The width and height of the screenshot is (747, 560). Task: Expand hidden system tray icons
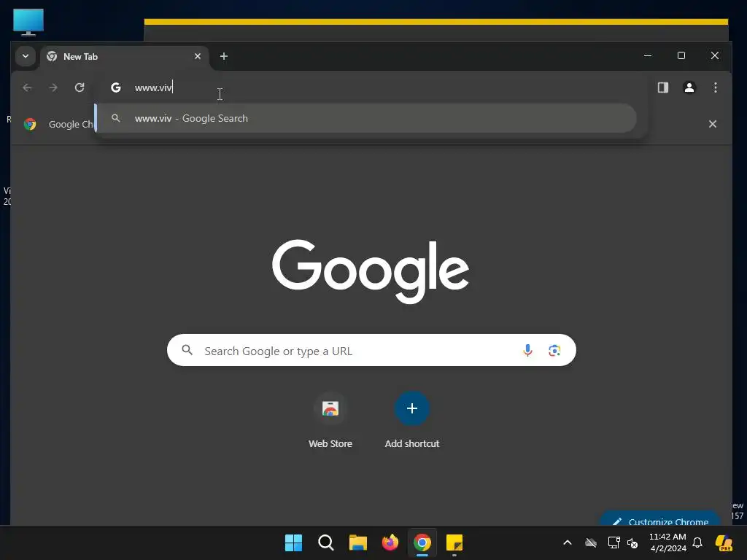tap(568, 542)
